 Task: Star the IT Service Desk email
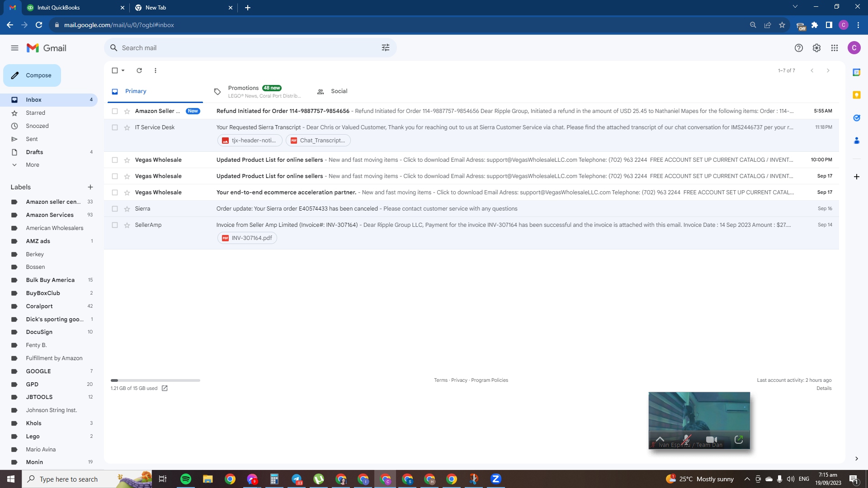pyautogui.click(x=127, y=127)
